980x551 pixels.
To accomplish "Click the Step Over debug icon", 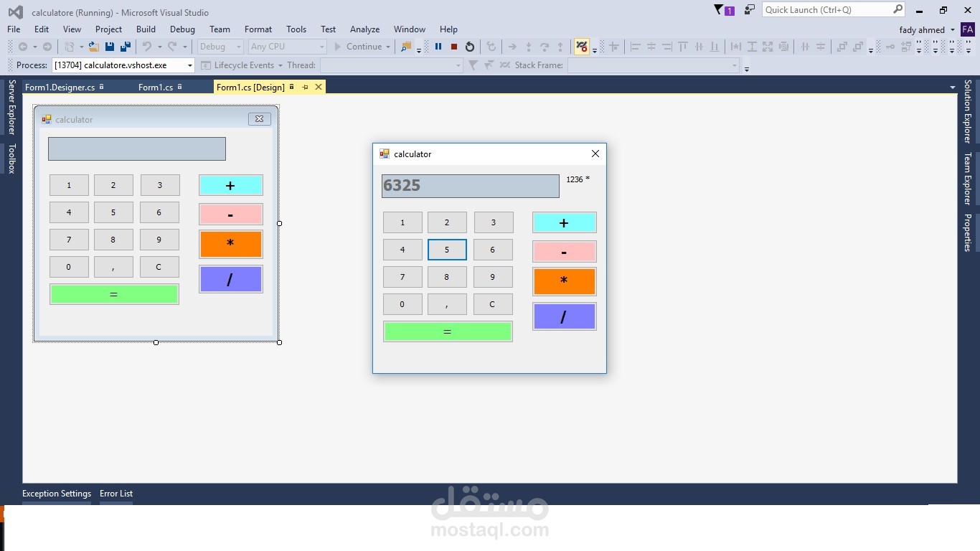I will click(x=545, y=47).
